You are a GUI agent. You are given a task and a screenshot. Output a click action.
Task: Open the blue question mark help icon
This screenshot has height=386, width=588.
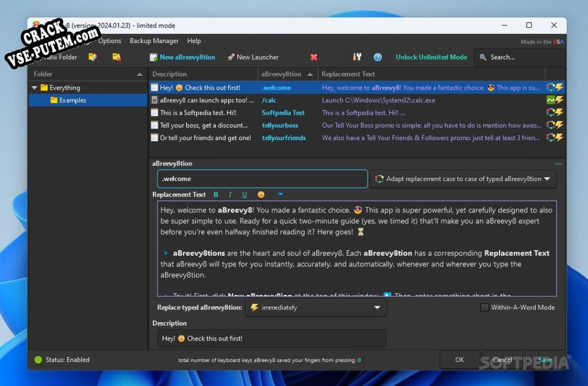click(378, 57)
